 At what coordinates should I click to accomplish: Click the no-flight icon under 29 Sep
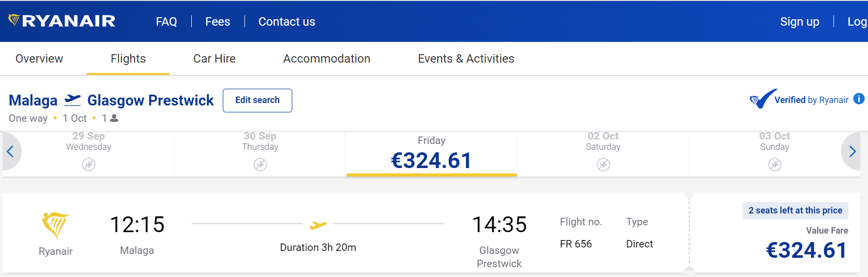89,165
